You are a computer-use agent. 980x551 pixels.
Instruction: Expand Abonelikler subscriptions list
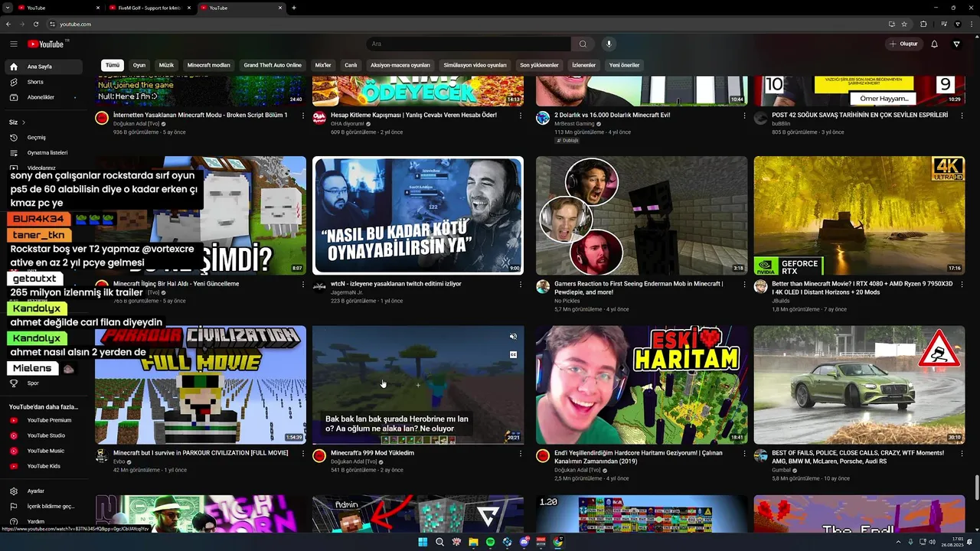75,97
